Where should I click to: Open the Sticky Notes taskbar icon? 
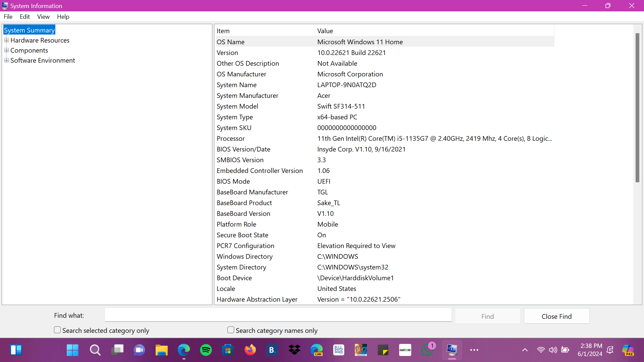pos(383,350)
